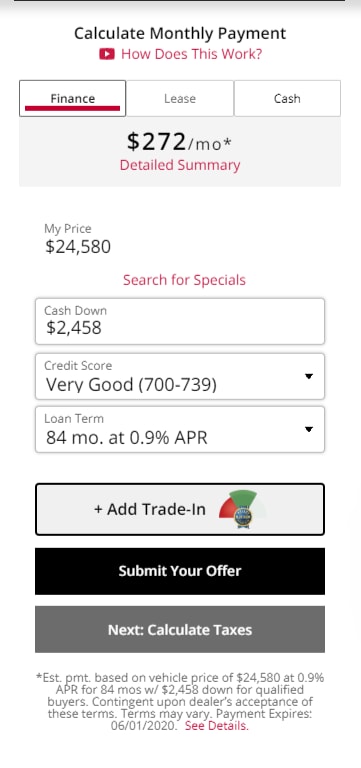The height and width of the screenshot is (768, 361).
Task: Click the $272/mo payment amount
Action: [179, 142]
